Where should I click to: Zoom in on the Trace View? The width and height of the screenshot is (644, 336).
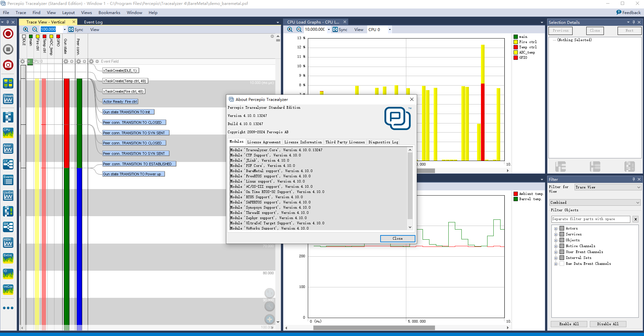click(26, 29)
